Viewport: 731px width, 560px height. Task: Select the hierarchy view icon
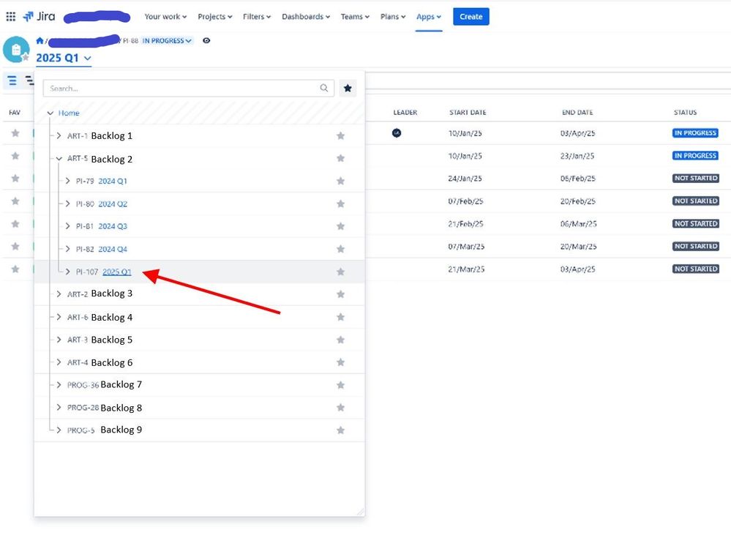pyautogui.click(x=29, y=81)
